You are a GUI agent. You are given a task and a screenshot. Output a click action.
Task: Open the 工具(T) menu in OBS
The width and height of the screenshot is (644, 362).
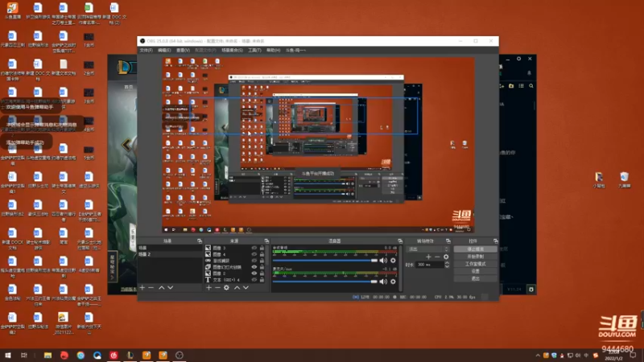[254, 50]
